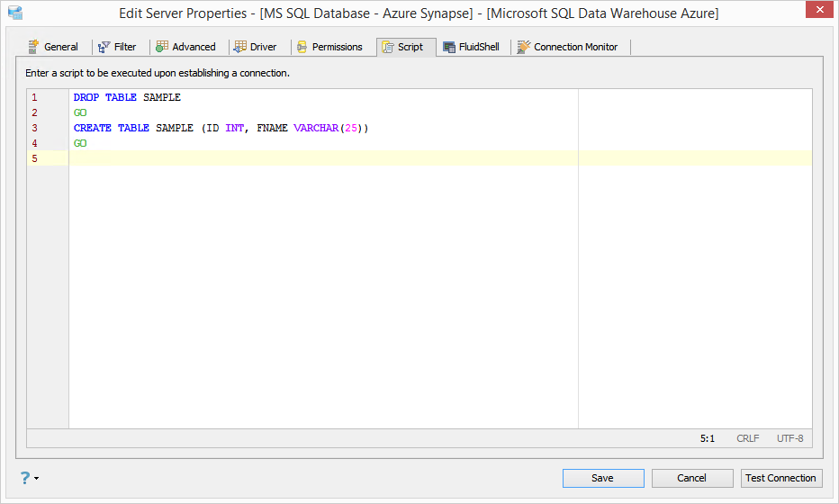Click the Driver tab icon
This screenshot has height=504, width=839.
[240, 47]
